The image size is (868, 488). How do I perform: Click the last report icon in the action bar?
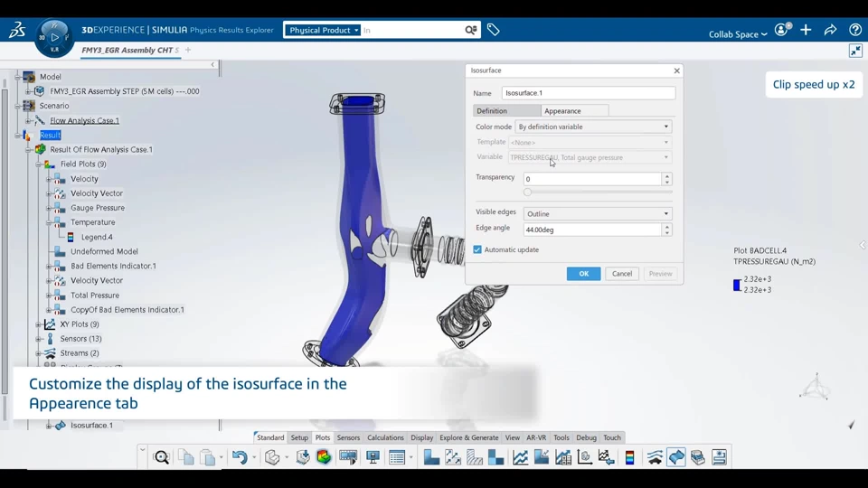click(719, 457)
